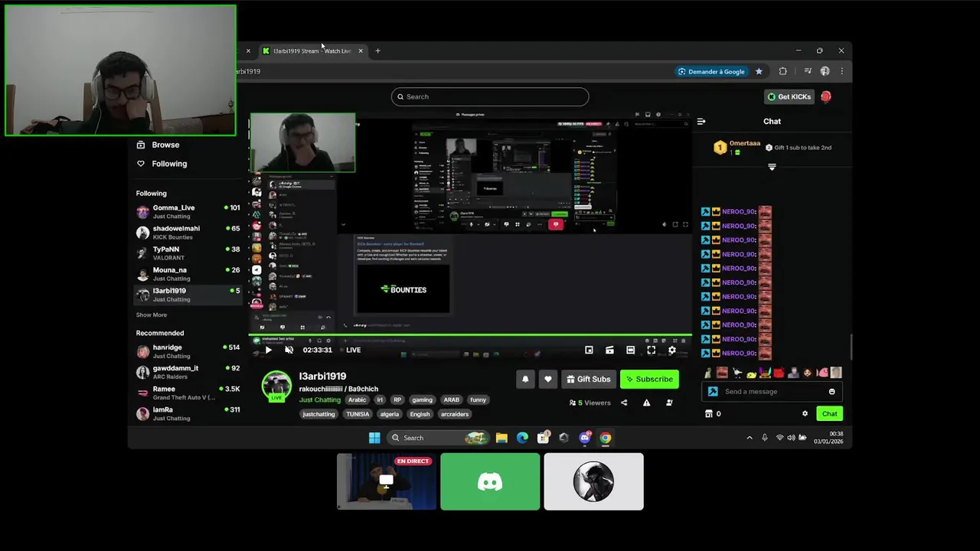Show hidden system tray icons chevron
This screenshot has width=980, height=551.
pos(750,438)
